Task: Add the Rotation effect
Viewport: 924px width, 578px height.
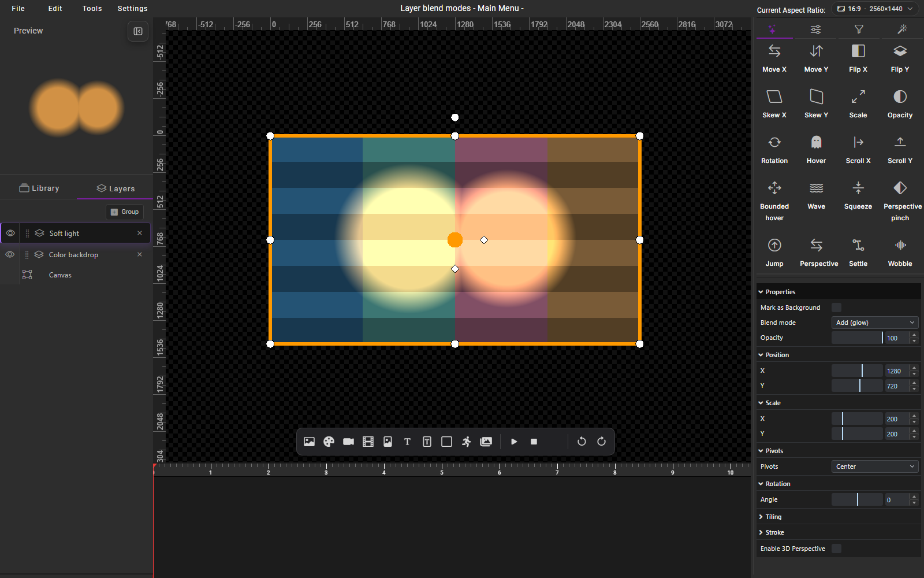Action: pyautogui.click(x=774, y=150)
